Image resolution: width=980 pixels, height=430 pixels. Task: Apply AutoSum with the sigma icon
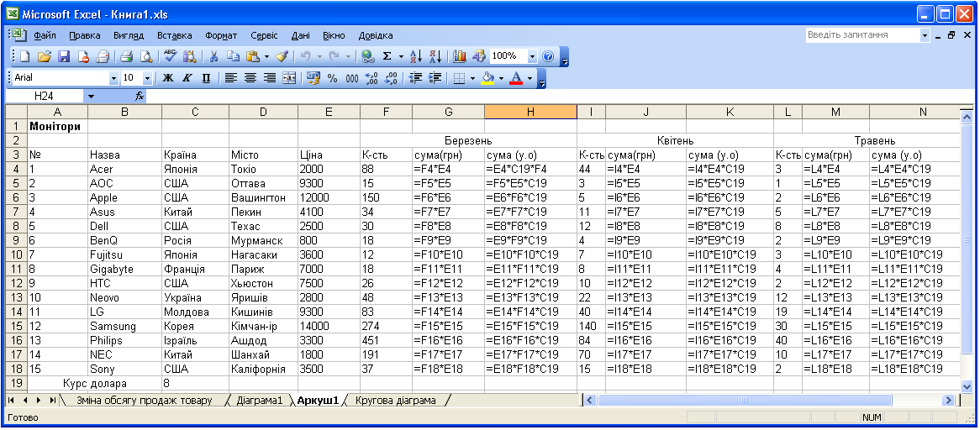pos(387,57)
